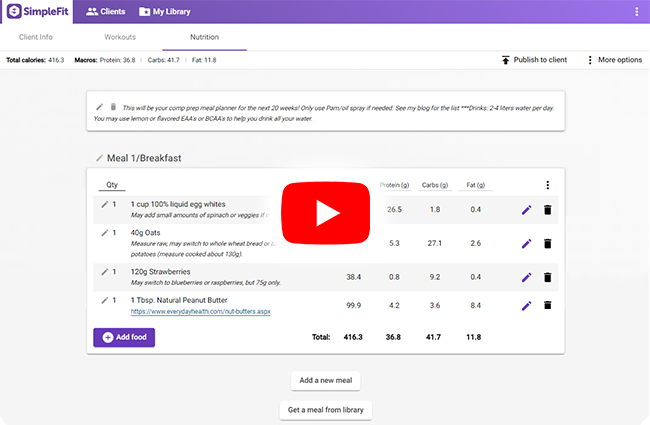This screenshot has width=650, height=425.
Task: Select the Nutrition tab
Action: tap(204, 37)
